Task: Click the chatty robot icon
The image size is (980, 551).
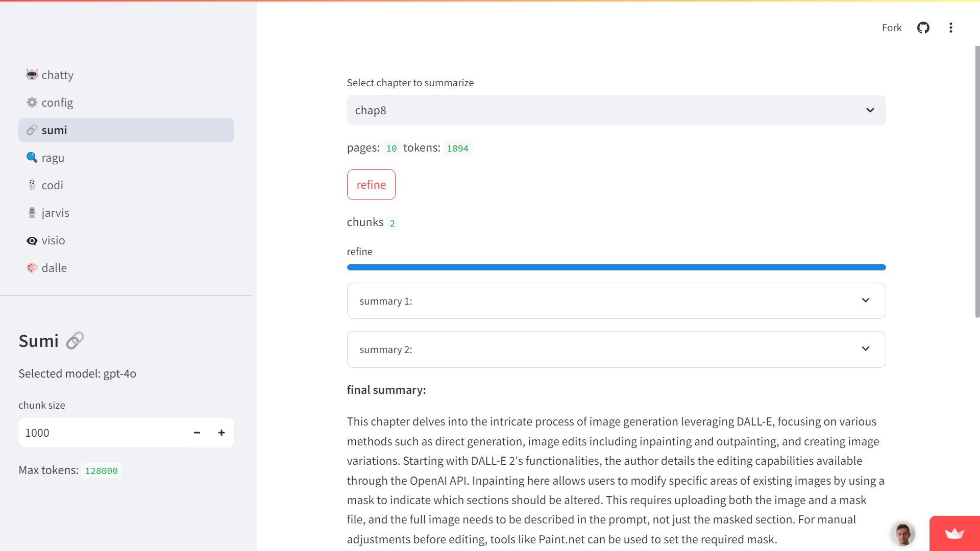Action: (32, 75)
